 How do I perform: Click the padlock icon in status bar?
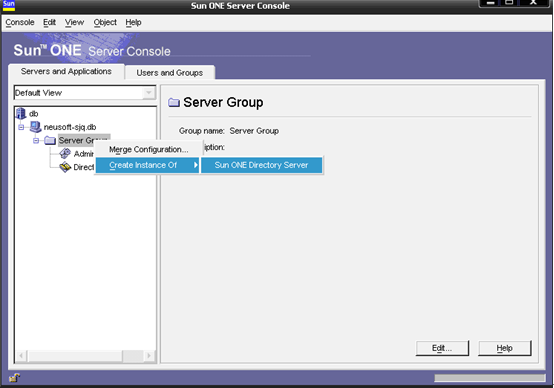coord(14,378)
